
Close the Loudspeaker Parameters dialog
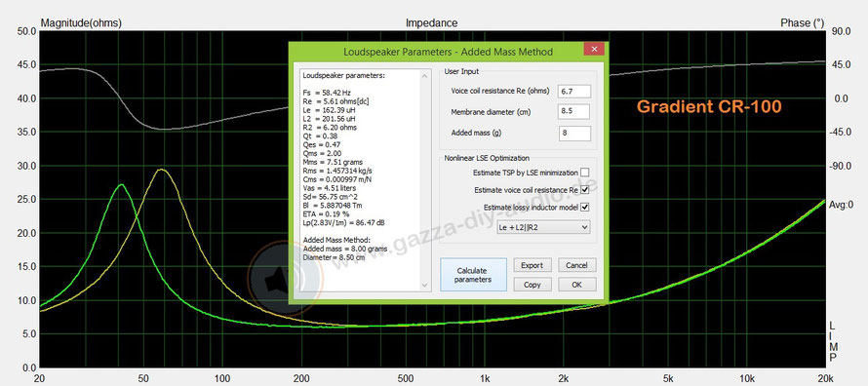pos(594,49)
